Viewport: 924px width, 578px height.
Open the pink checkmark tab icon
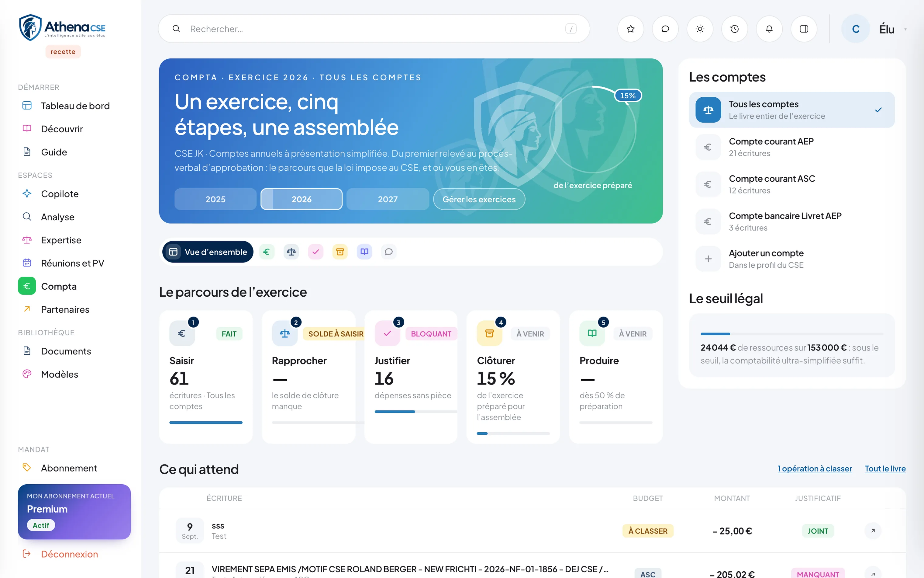(x=316, y=252)
